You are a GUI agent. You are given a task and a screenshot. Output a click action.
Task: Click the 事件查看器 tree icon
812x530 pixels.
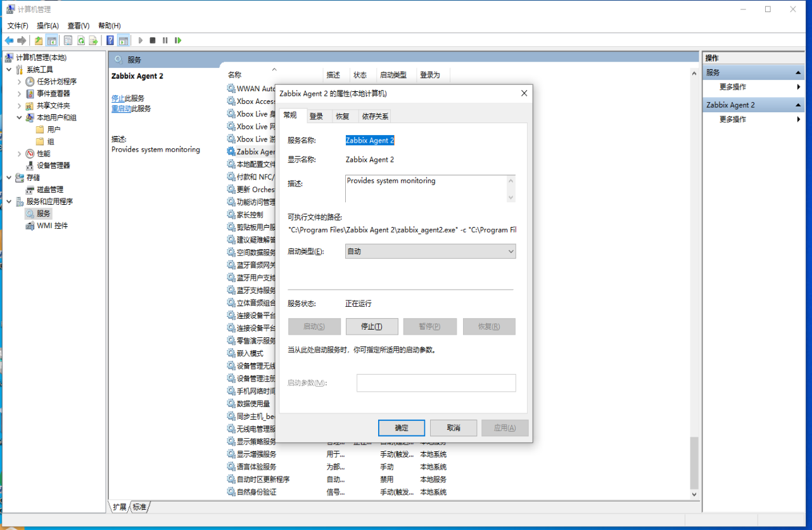(30, 93)
